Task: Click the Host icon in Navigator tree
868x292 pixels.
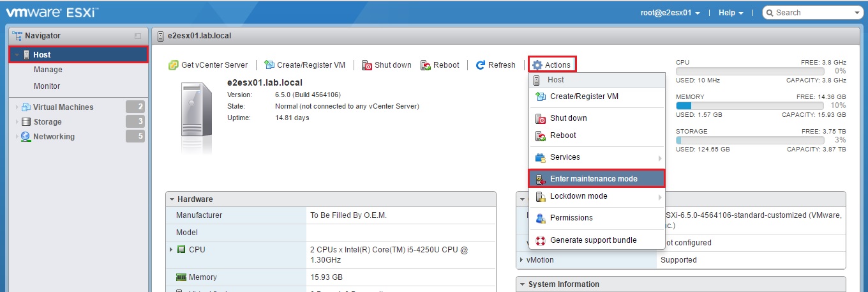Action: click(x=26, y=55)
